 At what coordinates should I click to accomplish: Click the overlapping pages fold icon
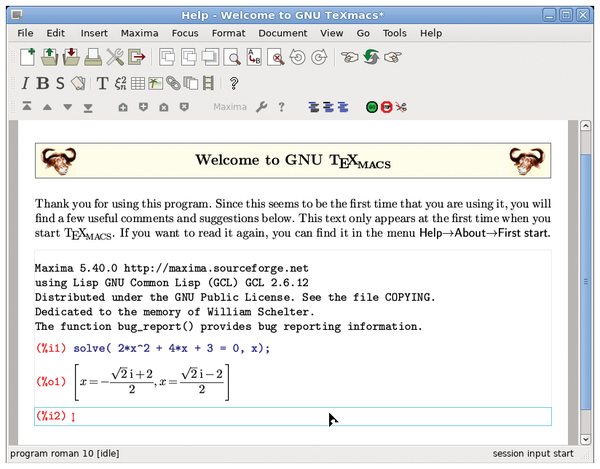click(x=191, y=83)
